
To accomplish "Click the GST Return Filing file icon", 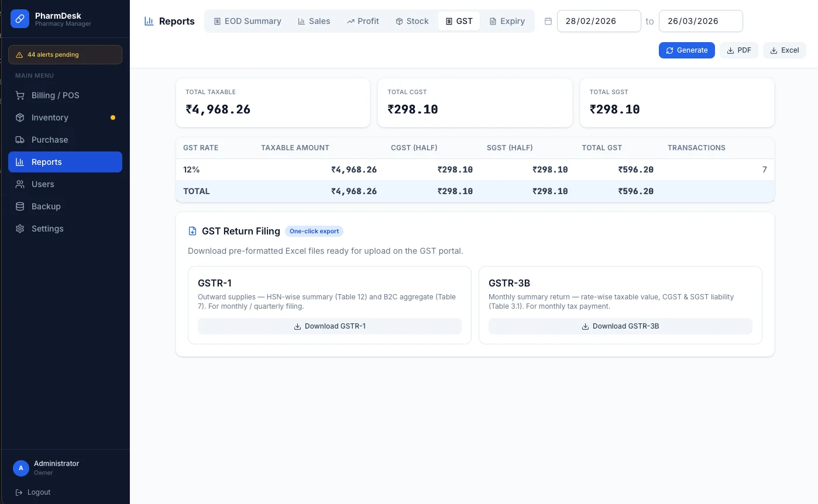I will (193, 231).
